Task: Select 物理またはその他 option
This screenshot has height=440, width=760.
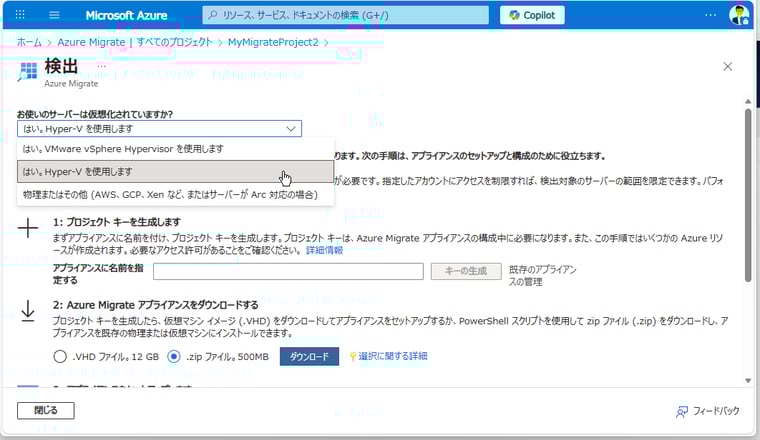Action: pyautogui.click(x=175, y=194)
